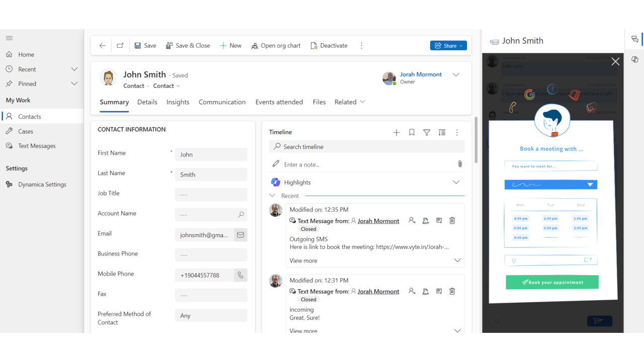The height and width of the screenshot is (362, 644).
Task: Click the envelope icon beside the Email field
Action: click(240, 235)
